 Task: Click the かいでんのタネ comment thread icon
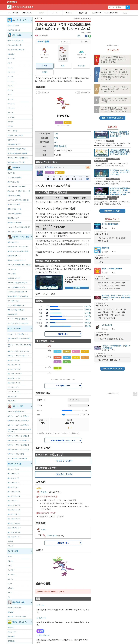(x=97, y=327)
